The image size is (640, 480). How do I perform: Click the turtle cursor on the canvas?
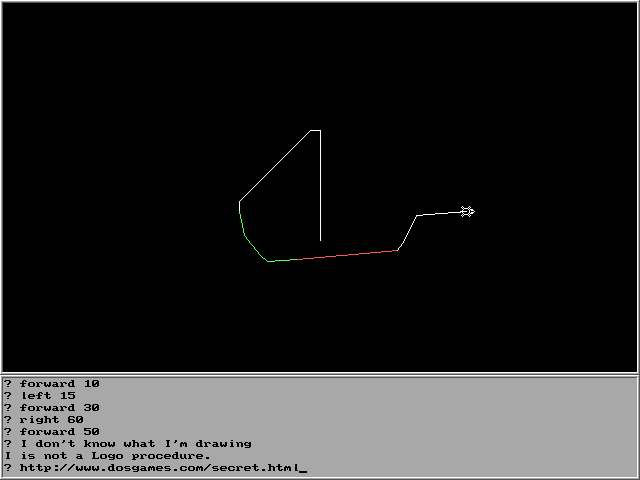(467, 211)
